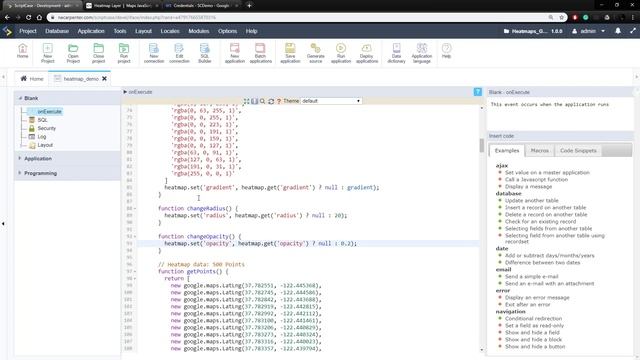Click the editor fullscreen toggle icon

[247, 101]
